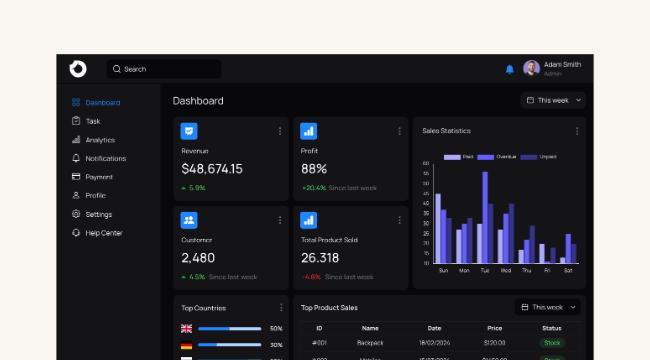Screen dimensions: 650x360
Task: Click the UK 50% progress bar
Action: point(230,328)
